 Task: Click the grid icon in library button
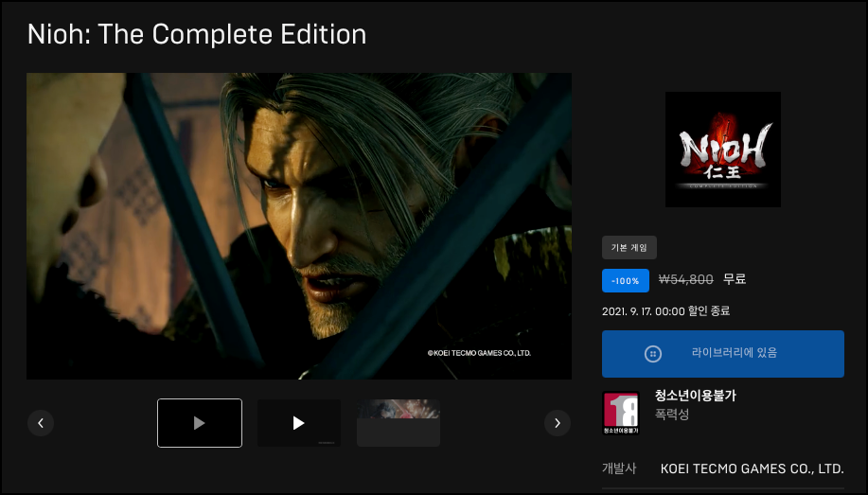coord(653,354)
